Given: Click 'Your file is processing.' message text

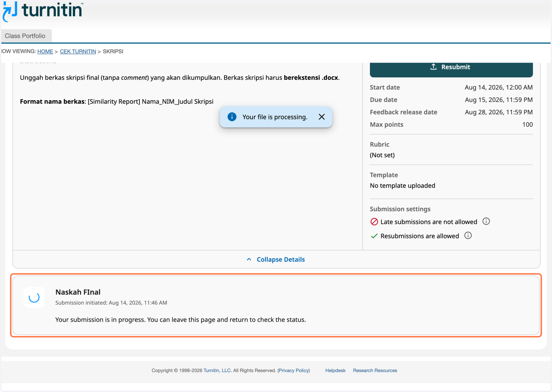Looking at the screenshot, I should pyautogui.click(x=275, y=117).
